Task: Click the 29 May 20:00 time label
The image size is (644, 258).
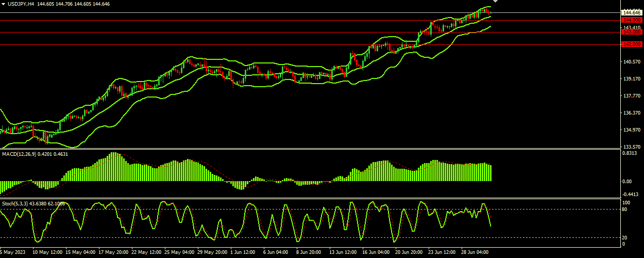Action: click(x=213, y=253)
